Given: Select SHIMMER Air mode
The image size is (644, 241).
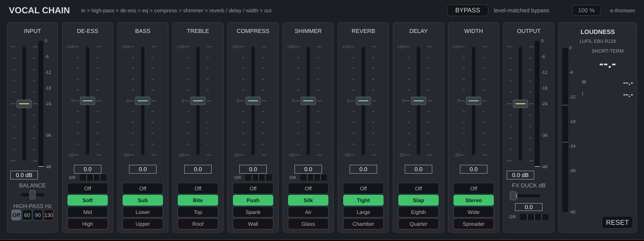Looking at the screenshot, I should point(308,212).
